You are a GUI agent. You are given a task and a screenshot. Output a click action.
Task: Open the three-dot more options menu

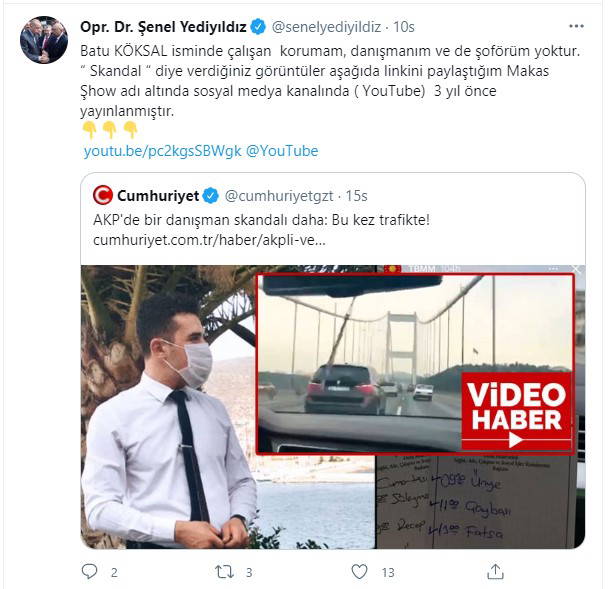coord(576,26)
